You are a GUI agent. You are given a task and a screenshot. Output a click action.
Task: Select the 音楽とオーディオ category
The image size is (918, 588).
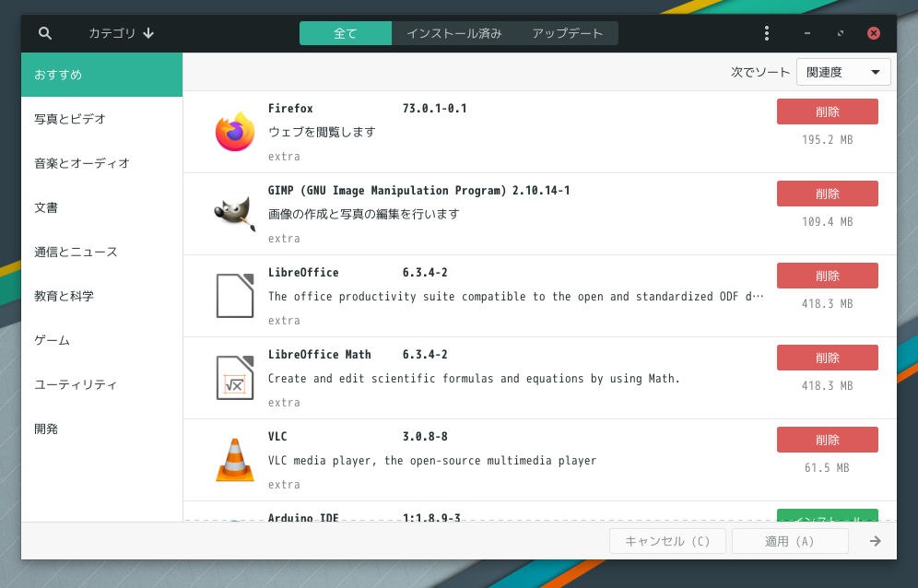click(x=102, y=163)
